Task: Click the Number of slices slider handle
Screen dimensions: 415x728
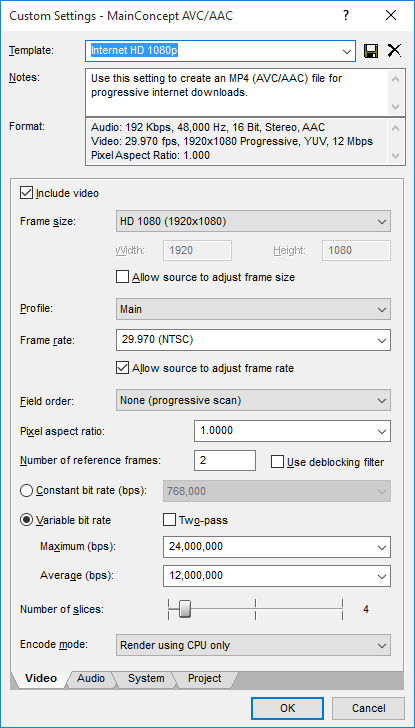Action: click(x=185, y=609)
